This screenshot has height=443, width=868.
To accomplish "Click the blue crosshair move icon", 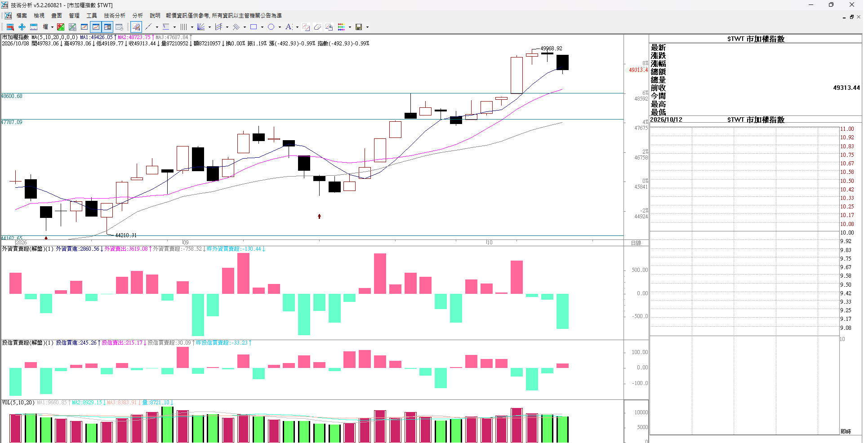I will [x=22, y=27].
